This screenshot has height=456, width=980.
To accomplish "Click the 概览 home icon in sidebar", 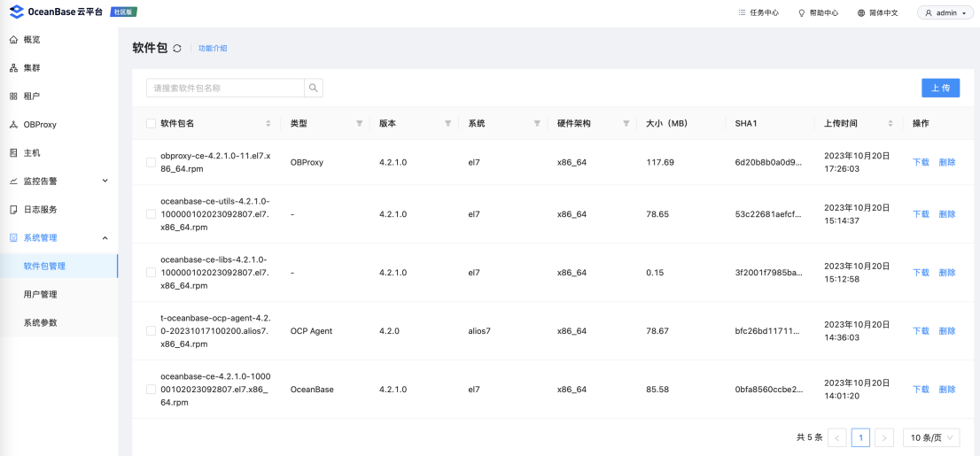I will 14,39.
